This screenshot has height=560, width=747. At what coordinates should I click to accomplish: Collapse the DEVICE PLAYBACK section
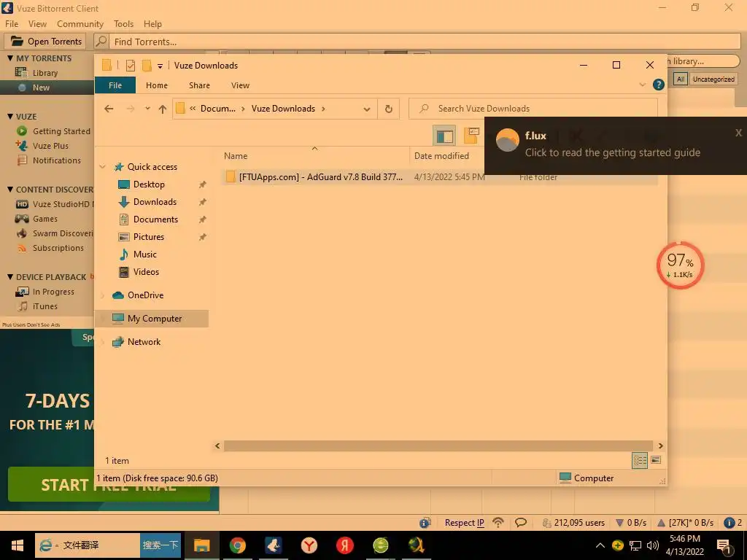[10, 276]
